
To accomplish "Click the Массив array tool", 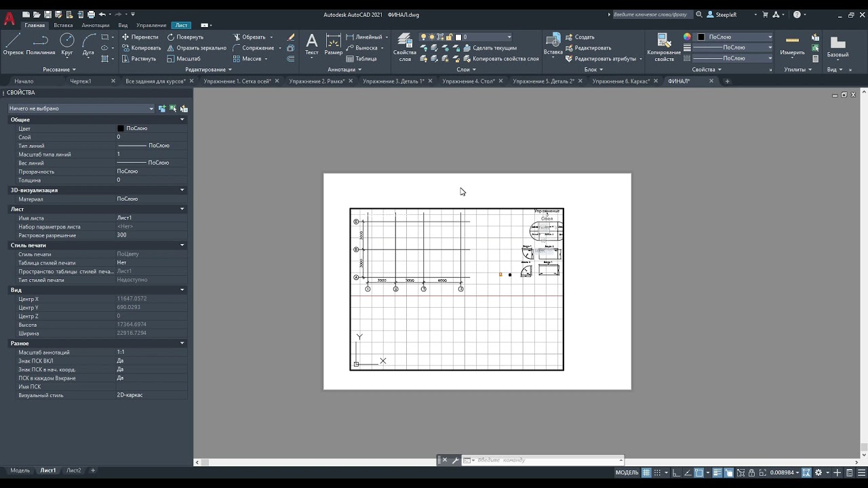I will click(247, 59).
